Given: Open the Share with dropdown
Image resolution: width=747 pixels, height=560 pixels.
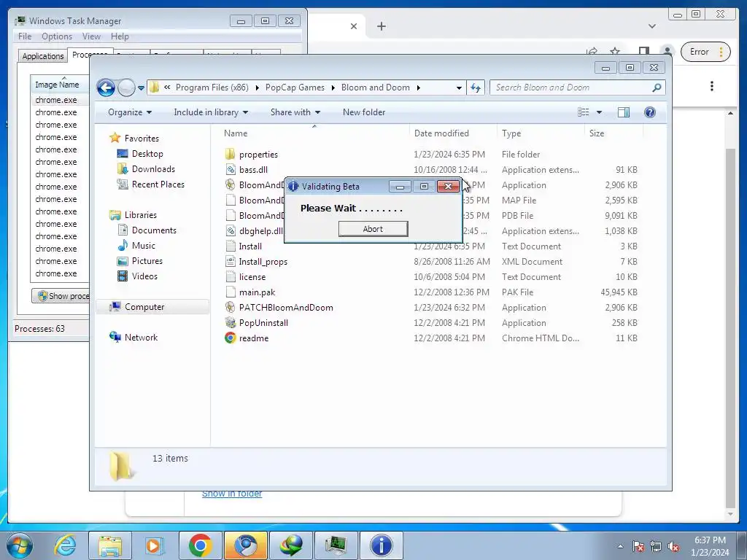Looking at the screenshot, I should tap(295, 112).
